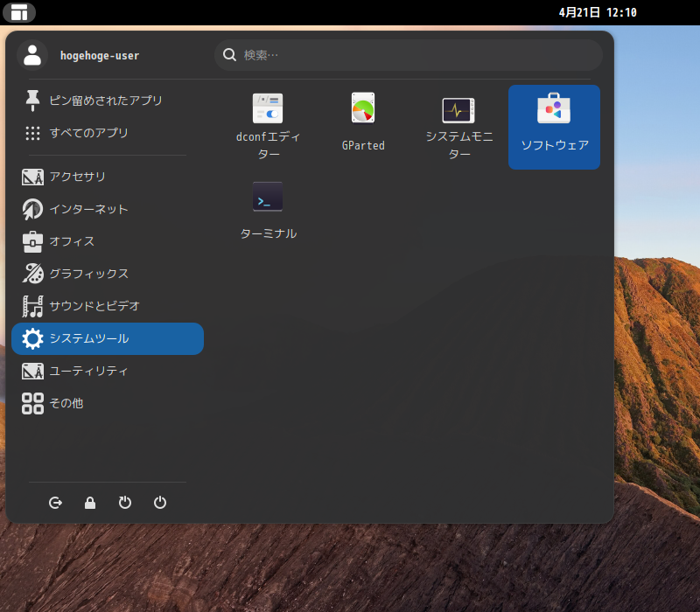Open the Sound and Video (サウンドとビデオ) category
The height and width of the screenshot is (612, 700).
pos(94,306)
